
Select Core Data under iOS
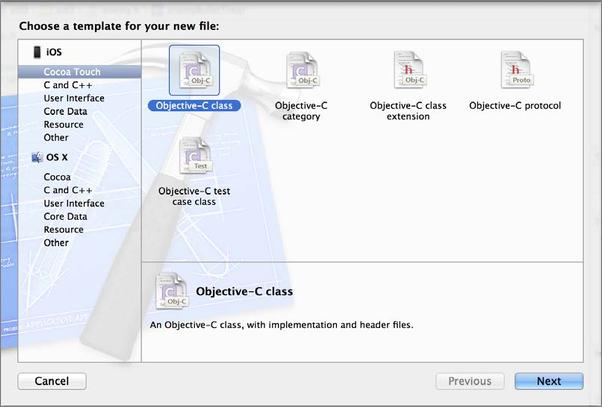point(65,111)
